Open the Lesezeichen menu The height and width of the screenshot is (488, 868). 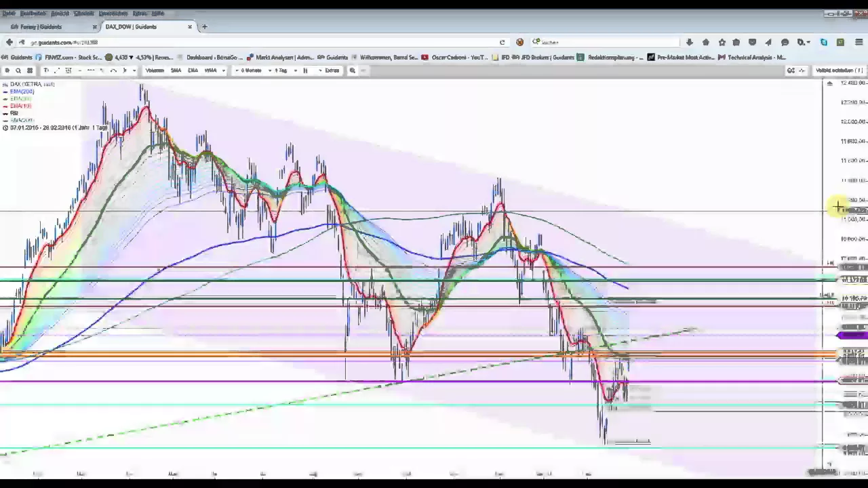tap(113, 13)
